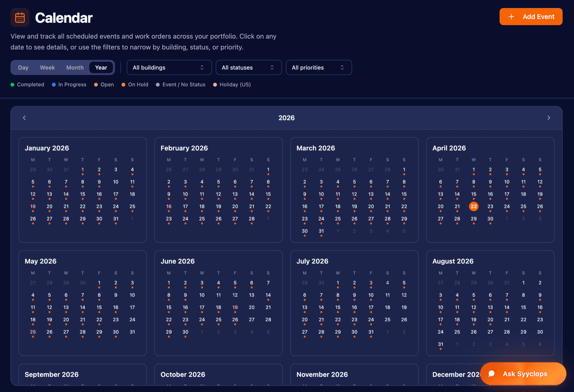Image resolution: width=574 pixels, height=392 pixels.
Task: Advance to next year with right chevron
Action: click(549, 118)
